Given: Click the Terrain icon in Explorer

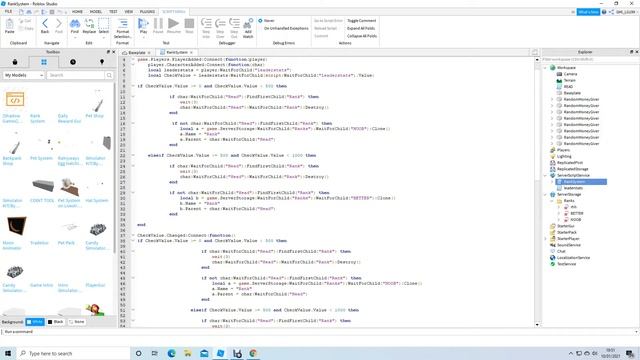Looking at the screenshot, I should [x=559, y=80].
